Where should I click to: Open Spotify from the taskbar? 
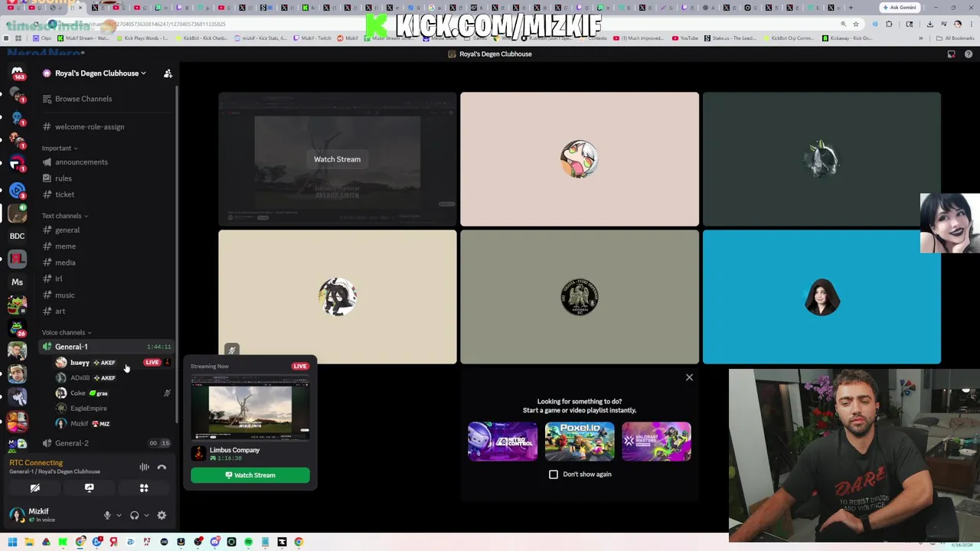[x=248, y=542]
